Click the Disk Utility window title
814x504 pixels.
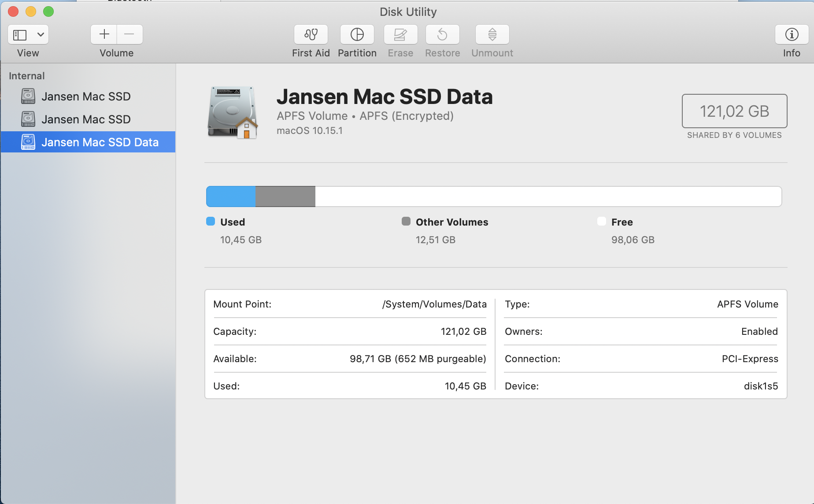(408, 12)
